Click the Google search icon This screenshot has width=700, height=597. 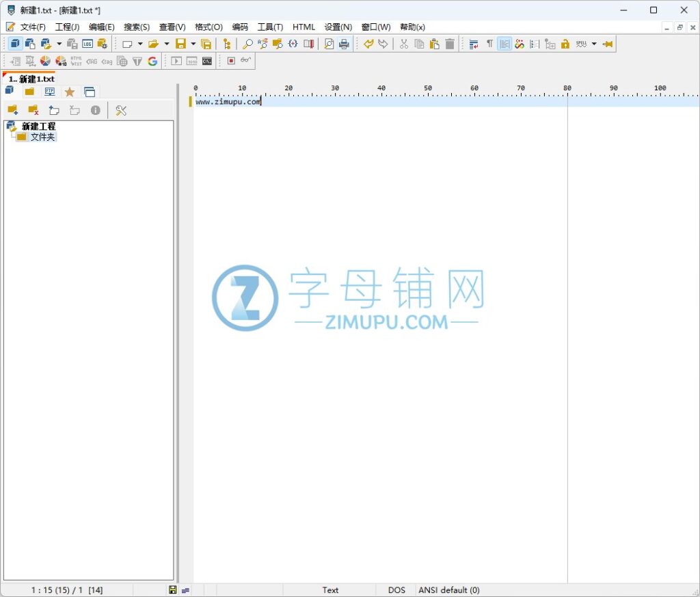[x=152, y=61]
